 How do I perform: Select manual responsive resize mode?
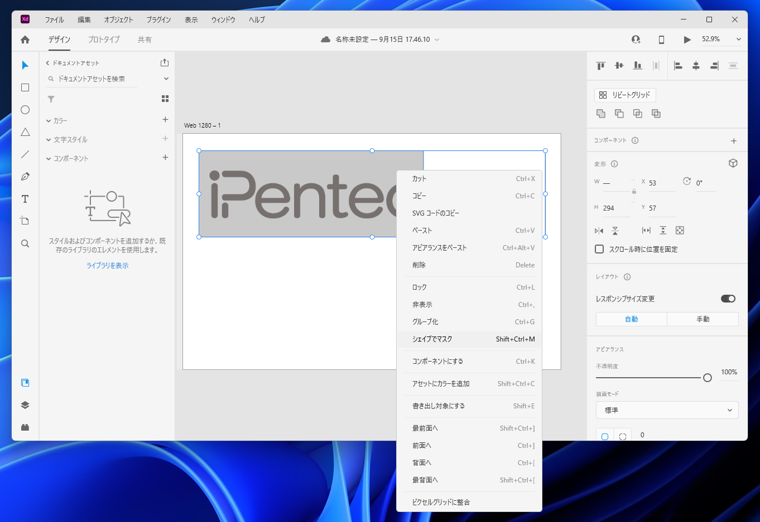point(703,319)
